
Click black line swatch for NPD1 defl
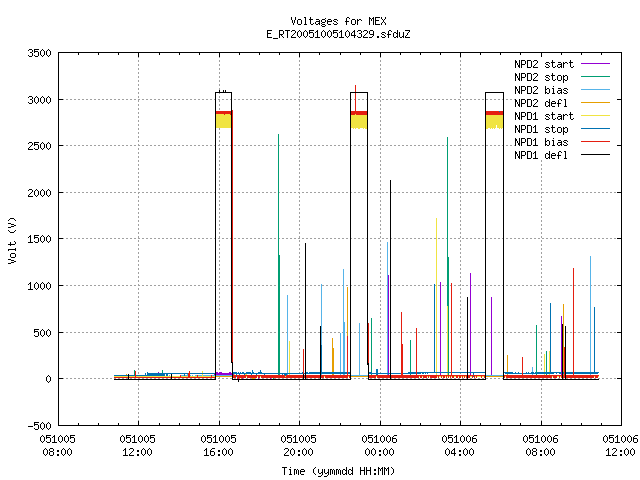(595, 155)
